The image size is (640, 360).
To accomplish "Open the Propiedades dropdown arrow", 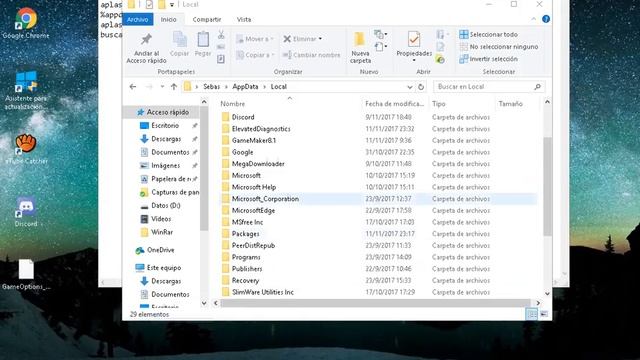I will click(x=414, y=60).
